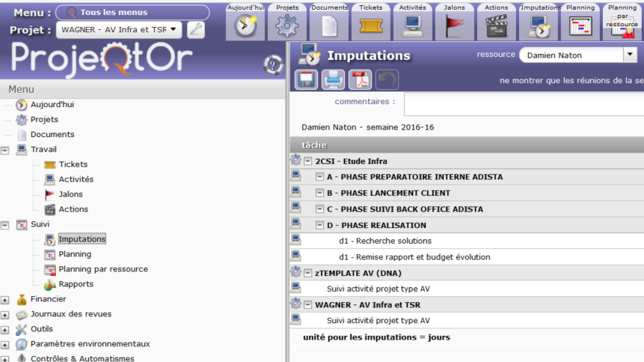Screen dimensions: 644x362
Task: Click the undo arrow icon
Action: [387, 79]
